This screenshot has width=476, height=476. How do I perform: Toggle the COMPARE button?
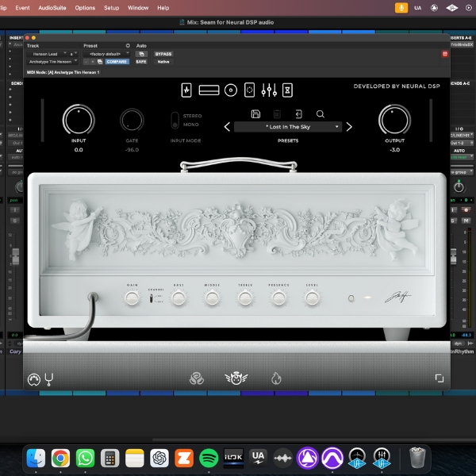coord(117,62)
